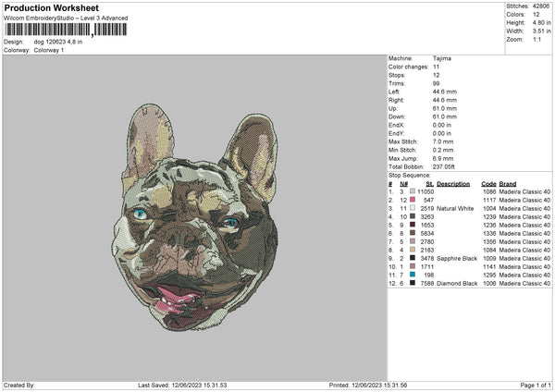Click the pink thread color swatch
The width and height of the screenshot is (555, 392).
coord(413,200)
